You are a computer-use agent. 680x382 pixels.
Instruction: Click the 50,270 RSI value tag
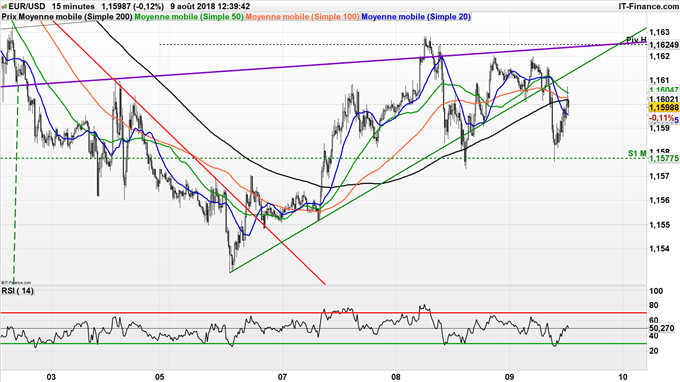[x=662, y=328]
